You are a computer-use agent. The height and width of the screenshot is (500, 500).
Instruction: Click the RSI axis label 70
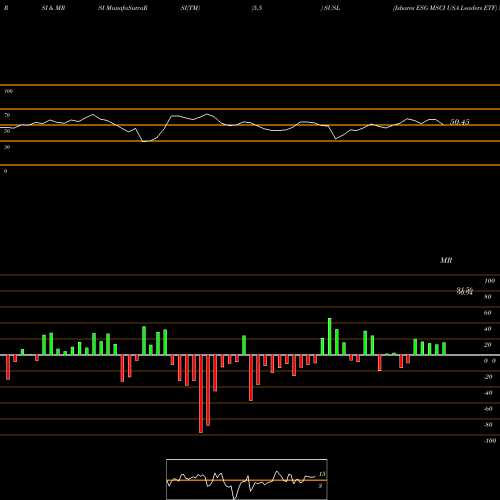coord(7,115)
